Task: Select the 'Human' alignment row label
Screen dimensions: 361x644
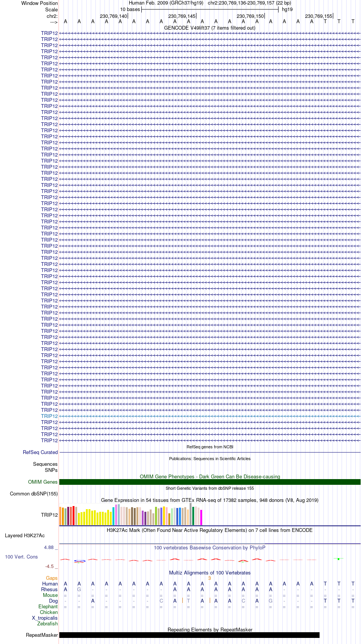Action: pos(50,584)
